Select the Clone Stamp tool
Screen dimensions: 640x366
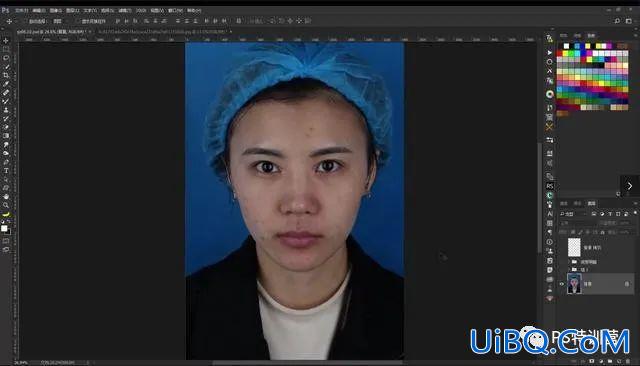(6, 110)
